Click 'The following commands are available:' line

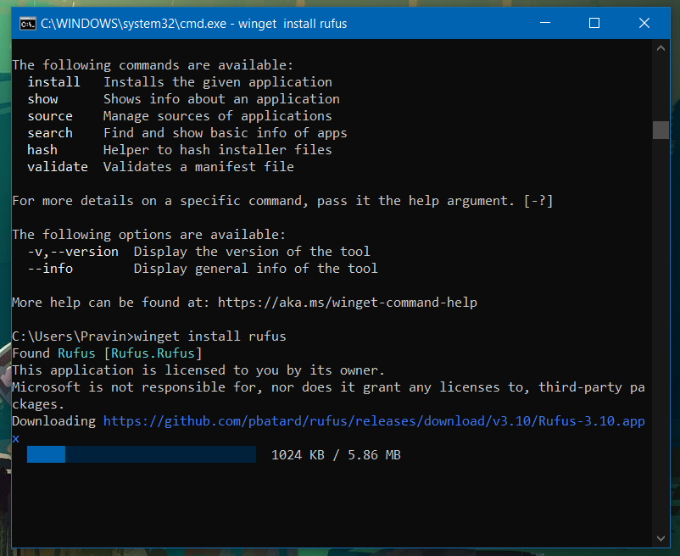tap(153, 65)
